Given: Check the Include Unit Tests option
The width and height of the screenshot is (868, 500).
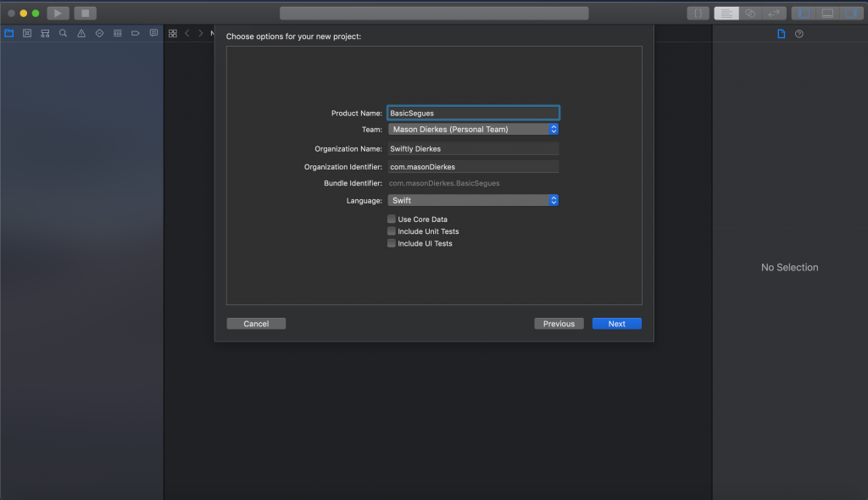Looking at the screenshot, I should coord(392,231).
